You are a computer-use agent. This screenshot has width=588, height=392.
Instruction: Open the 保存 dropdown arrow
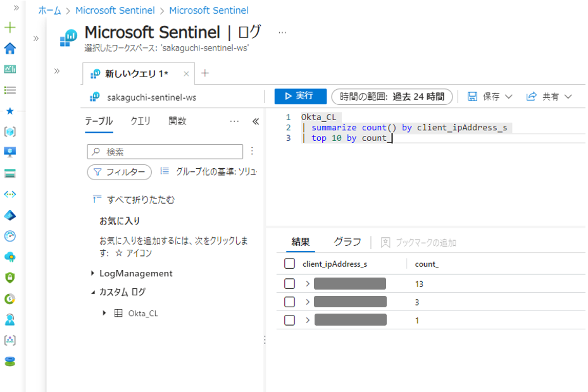click(x=509, y=97)
